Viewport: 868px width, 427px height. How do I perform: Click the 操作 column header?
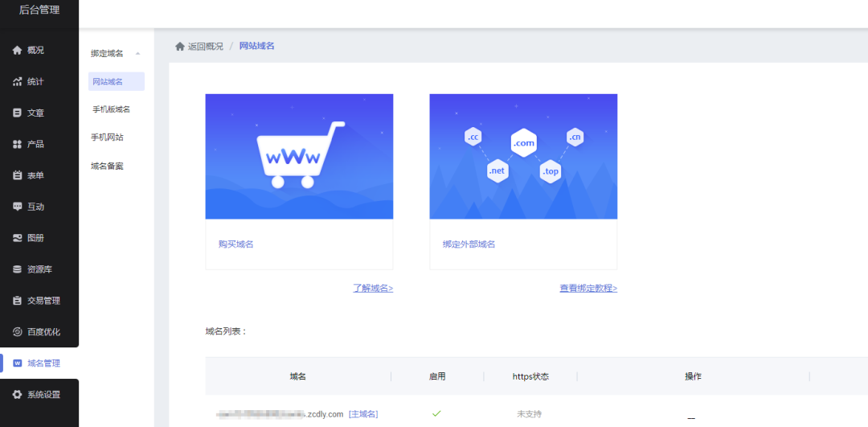(x=693, y=376)
